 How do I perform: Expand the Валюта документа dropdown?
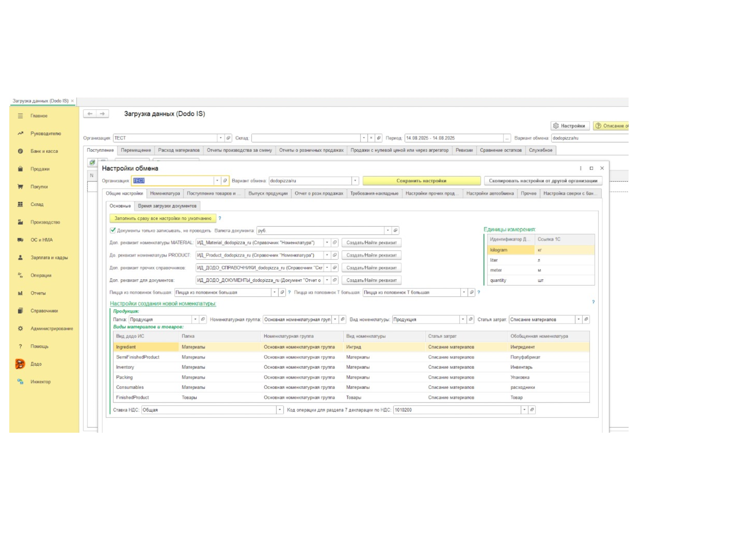click(x=388, y=230)
